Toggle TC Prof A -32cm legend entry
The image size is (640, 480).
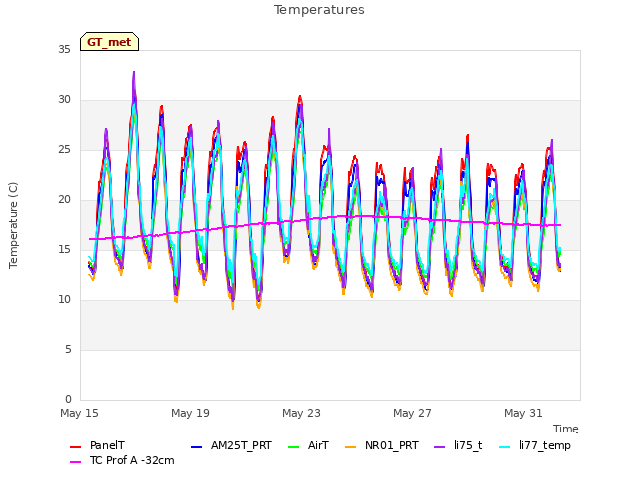132,460
